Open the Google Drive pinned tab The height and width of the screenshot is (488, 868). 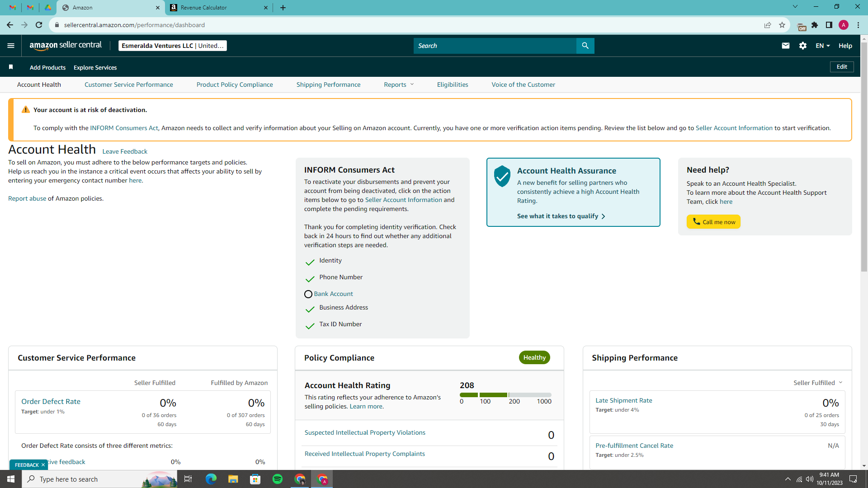coord(47,8)
